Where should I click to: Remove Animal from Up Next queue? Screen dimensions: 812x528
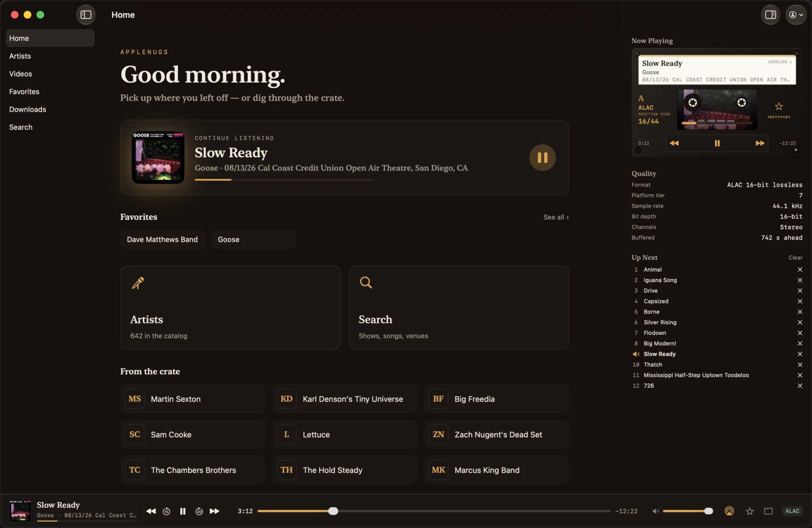pos(800,269)
